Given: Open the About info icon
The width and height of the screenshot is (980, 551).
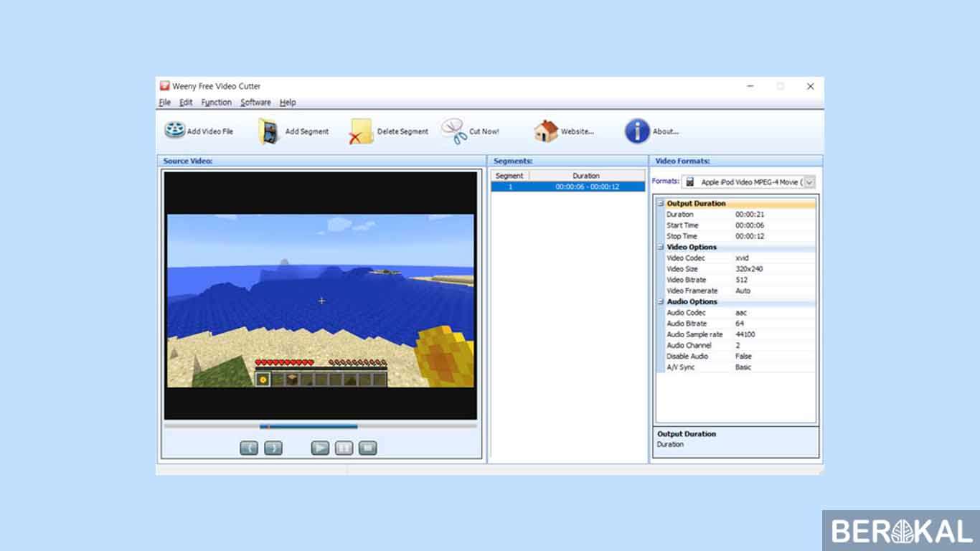Looking at the screenshot, I should 637,131.
